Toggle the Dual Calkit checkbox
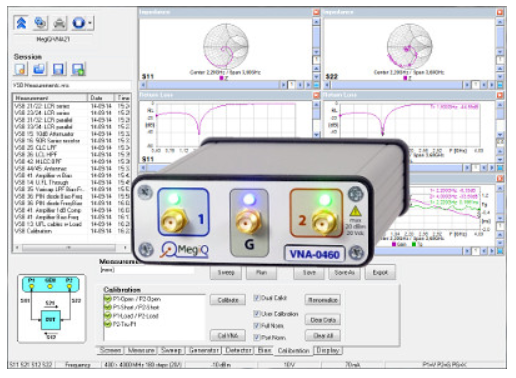Viewport: 516px width, 378px height. (x=256, y=298)
